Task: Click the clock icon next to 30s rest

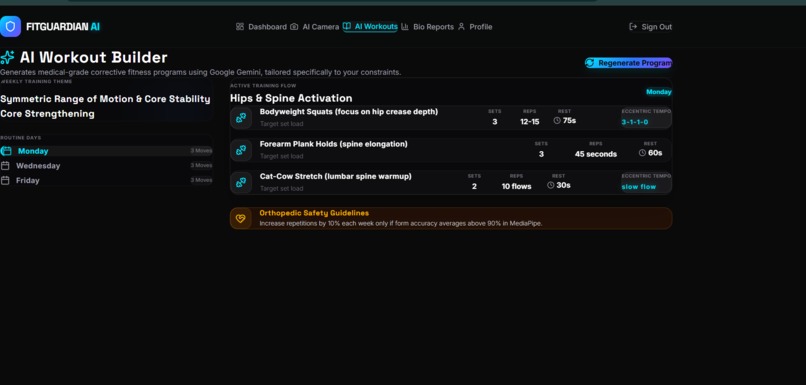Action: (551, 185)
